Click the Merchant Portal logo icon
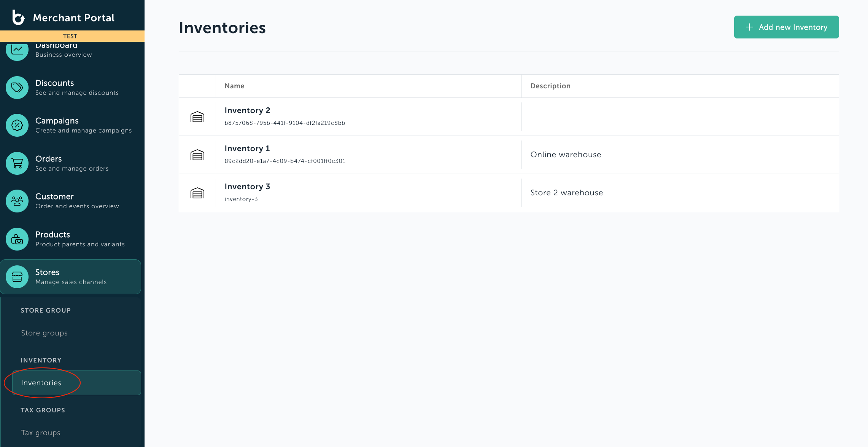The height and width of the screenshot is (447, 868). (18, 18)
